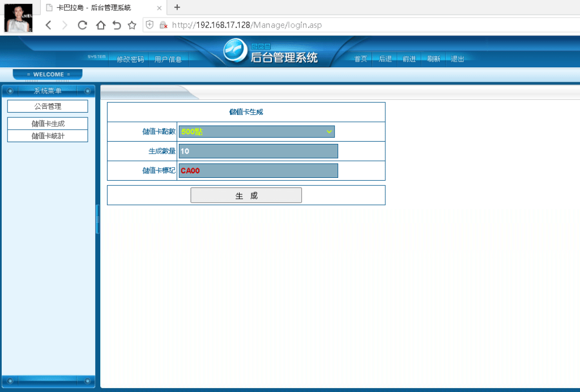Click the 儲值卡標記 field containing CA00
Viewport: 580px width, 392px height.
coord(258,171)
